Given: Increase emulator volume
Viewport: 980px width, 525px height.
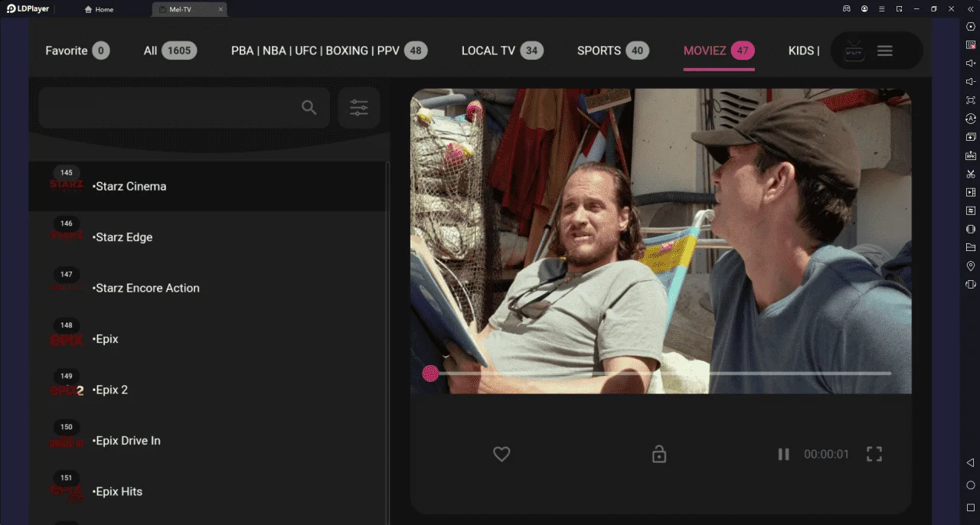Looking at the screenshot, I should [971, 64].
